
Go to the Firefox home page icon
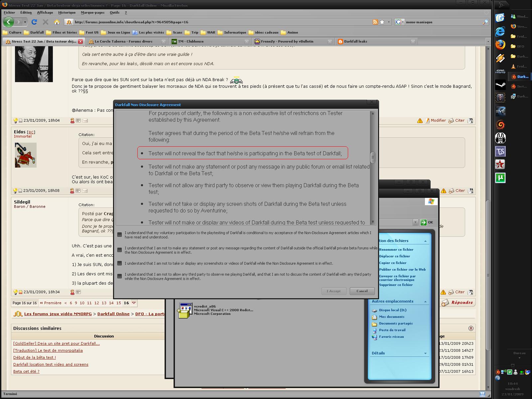(x=57, y=22)
